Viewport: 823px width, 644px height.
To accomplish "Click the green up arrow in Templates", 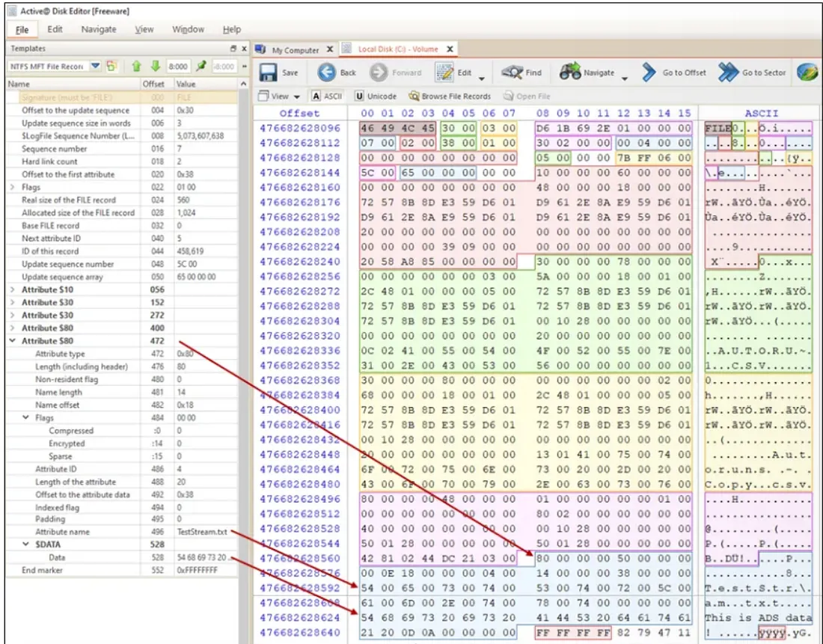I will click(137, 67).
